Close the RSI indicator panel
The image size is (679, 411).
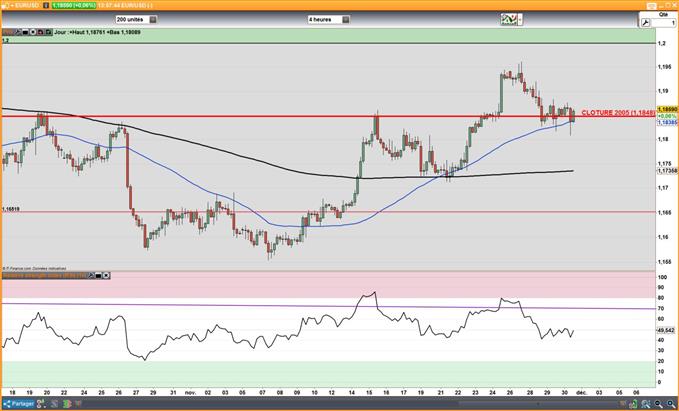[x=106, y=275]
